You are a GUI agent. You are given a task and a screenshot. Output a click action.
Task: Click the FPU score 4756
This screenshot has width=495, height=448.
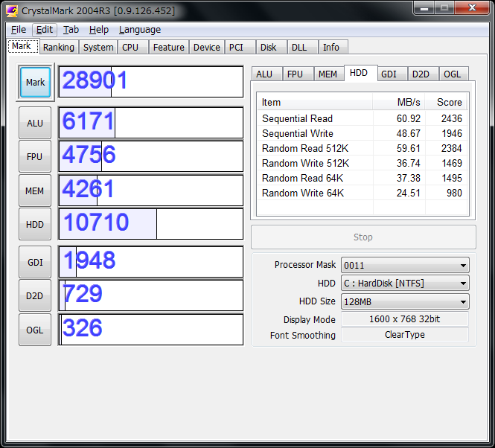click(x=89, y=154)
